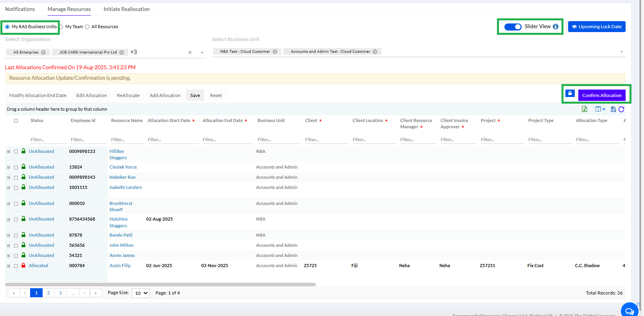Remove the AS Enterprise organization chip
This screenshot has height=316, width=644.
click(x=43, y=52)
